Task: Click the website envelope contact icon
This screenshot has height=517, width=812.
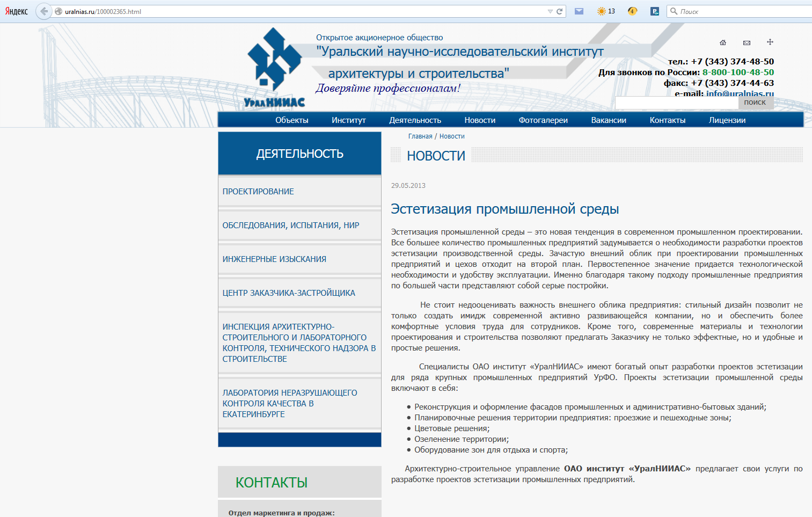Action: (747, 42)
